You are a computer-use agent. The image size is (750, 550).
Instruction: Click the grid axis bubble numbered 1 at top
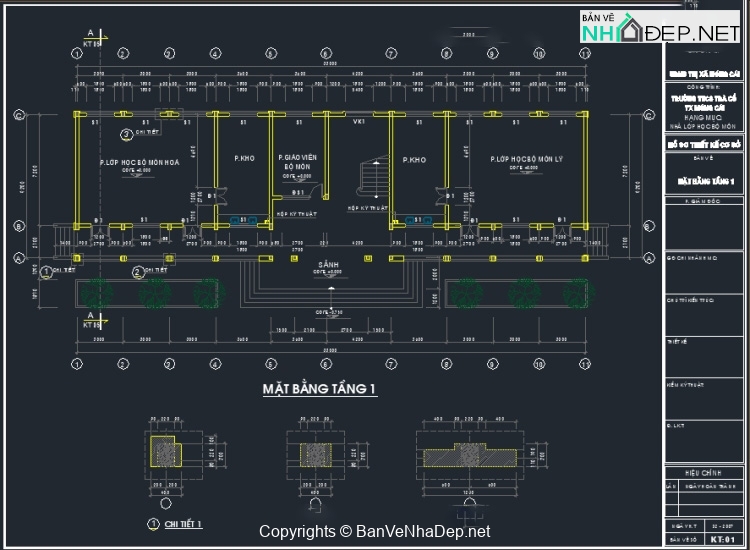point(76,53)
